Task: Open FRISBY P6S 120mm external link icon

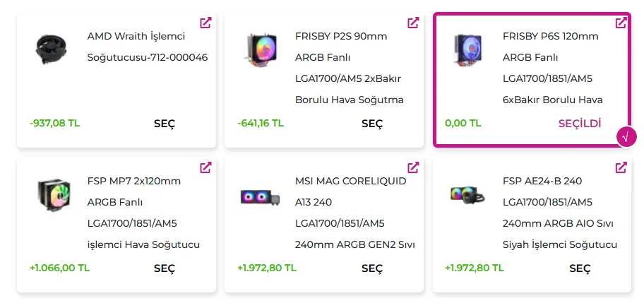Action: [x=621, y=23]
